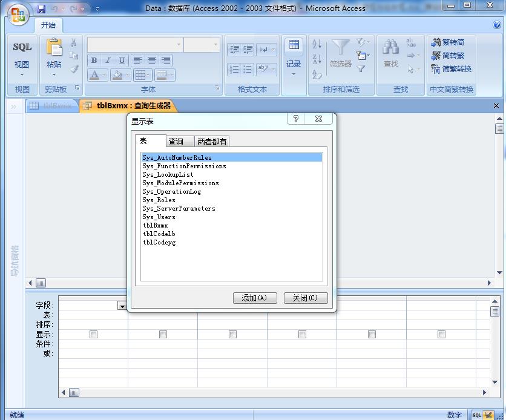
Task: Tick the 显示 checkbox in first column
Action: 93,334
